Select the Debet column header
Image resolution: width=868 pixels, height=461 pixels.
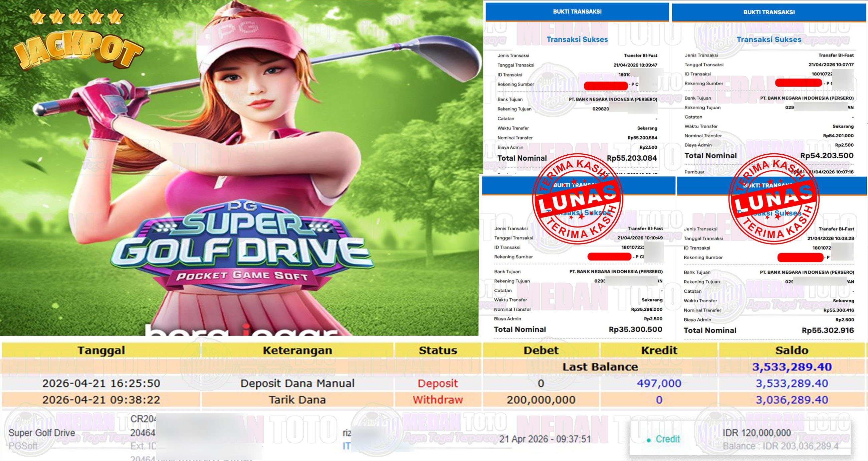(x=541, y=350)
